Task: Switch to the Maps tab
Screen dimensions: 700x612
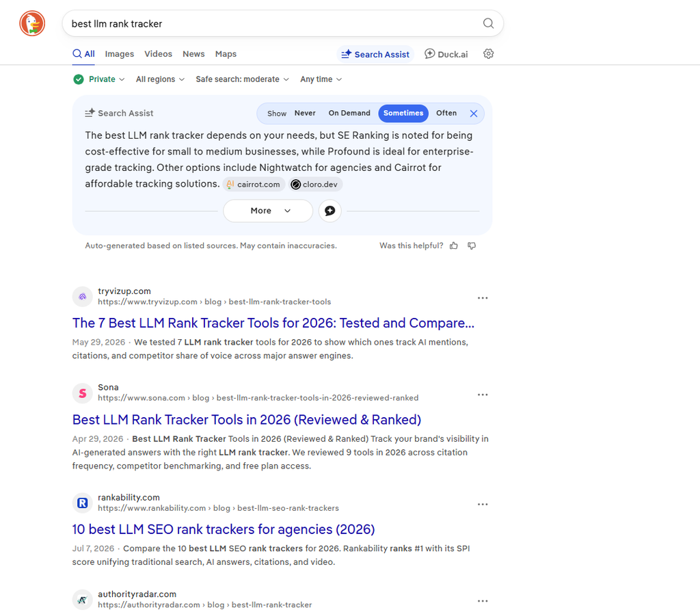Action: click(226, 54)
